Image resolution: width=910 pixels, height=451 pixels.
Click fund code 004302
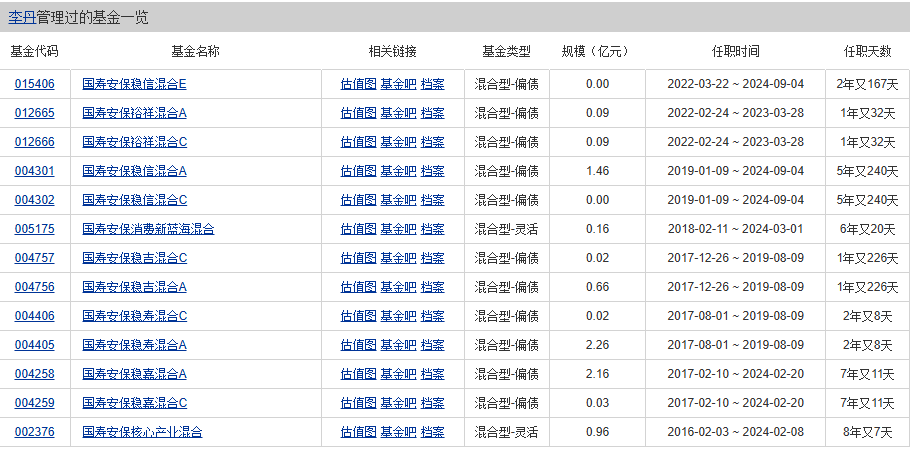[34, 200]
